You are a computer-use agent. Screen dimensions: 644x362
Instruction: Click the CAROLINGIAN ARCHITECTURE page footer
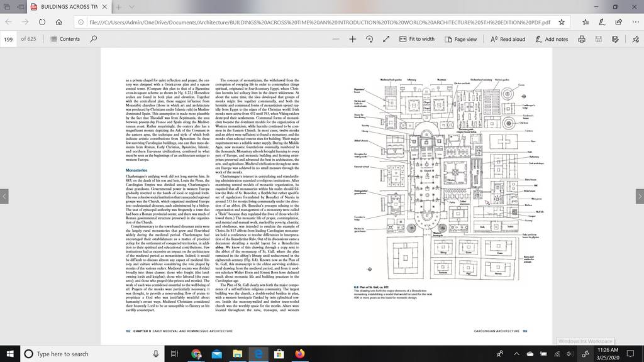497,331
